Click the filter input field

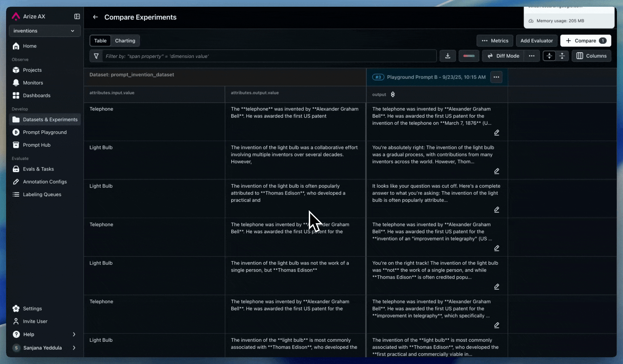236,56
